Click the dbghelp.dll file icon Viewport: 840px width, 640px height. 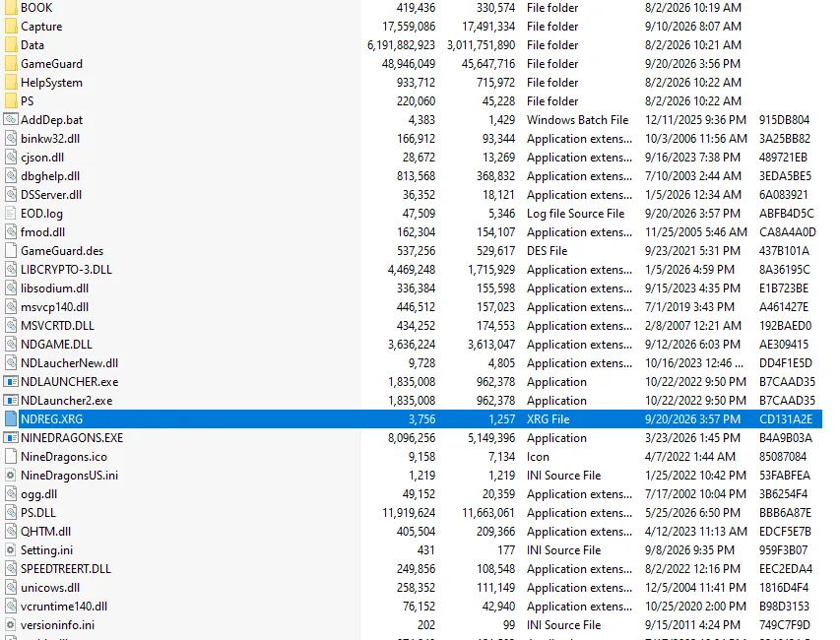click(x=11, y=175)
